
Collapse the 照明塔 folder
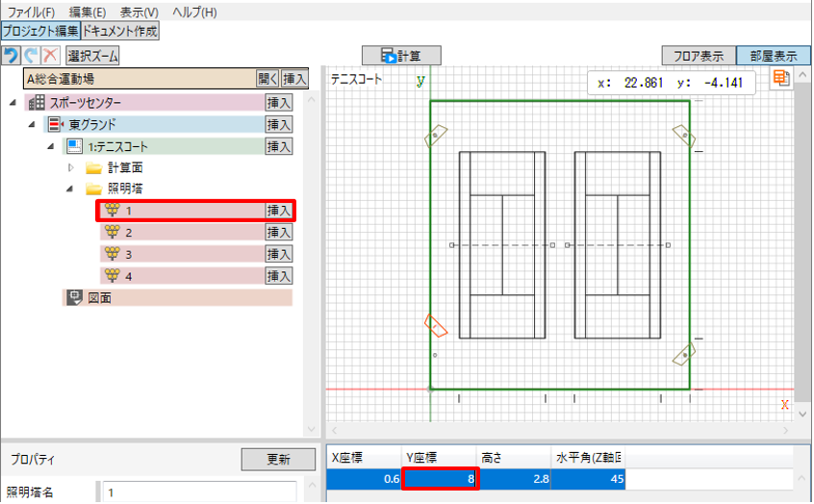pos(70,189)
